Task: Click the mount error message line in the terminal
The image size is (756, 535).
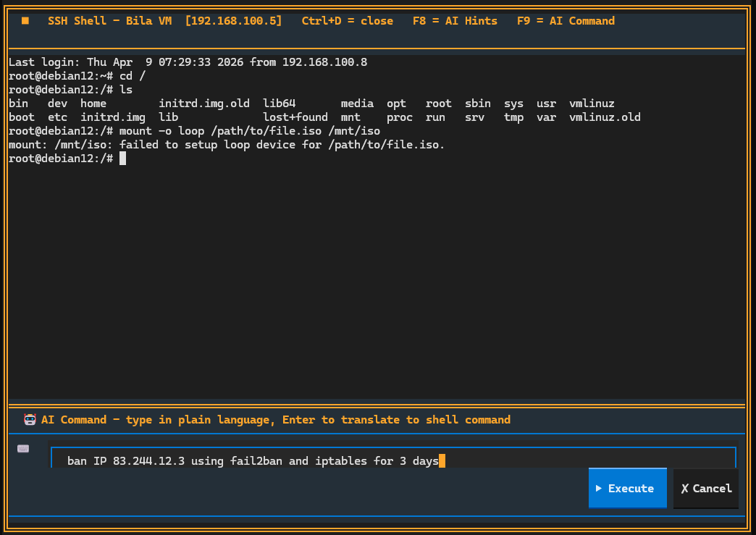Action: [x=227, y=144]
